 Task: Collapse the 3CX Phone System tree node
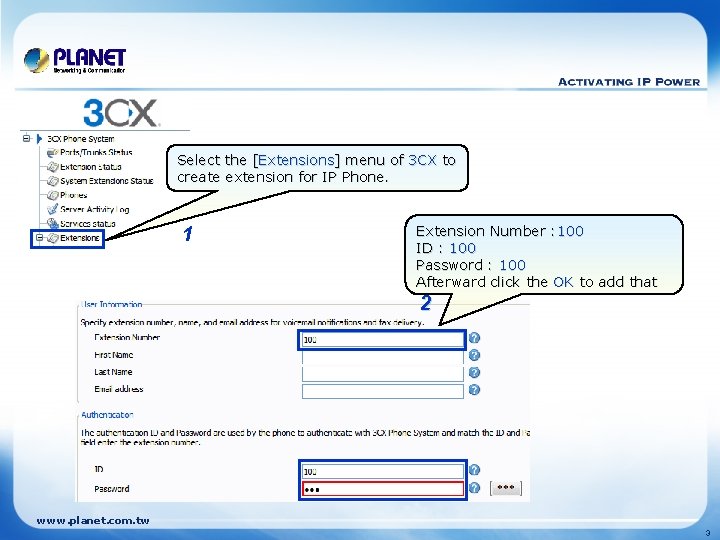[x=27, y=138]
